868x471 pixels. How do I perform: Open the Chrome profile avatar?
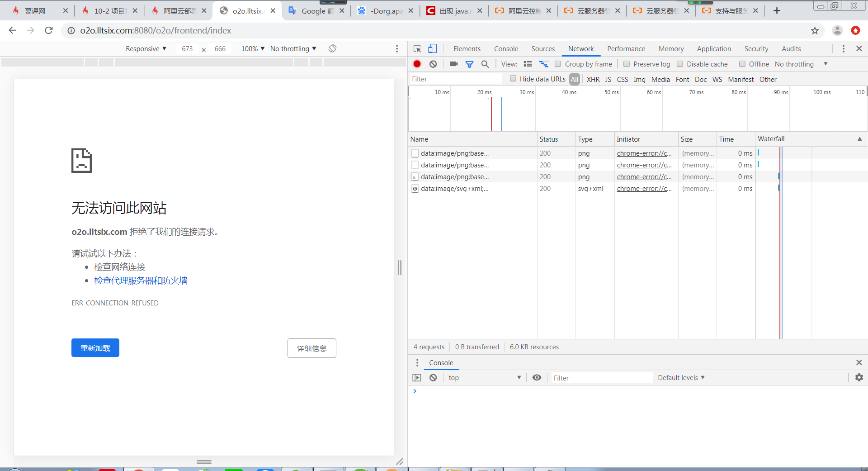click(837, 30)
